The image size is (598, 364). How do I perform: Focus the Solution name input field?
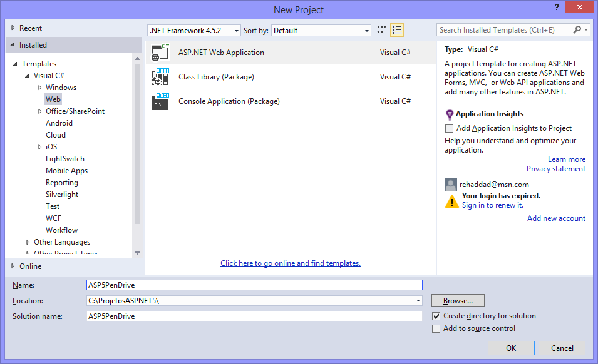pyautogui.click(x=254, y=316)
